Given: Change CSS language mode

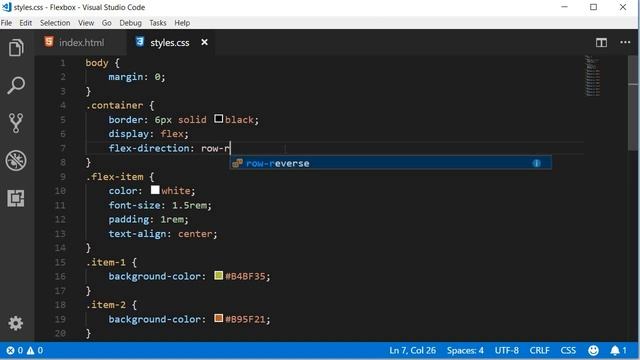Looking at the screenshot, I should [568, 350].
